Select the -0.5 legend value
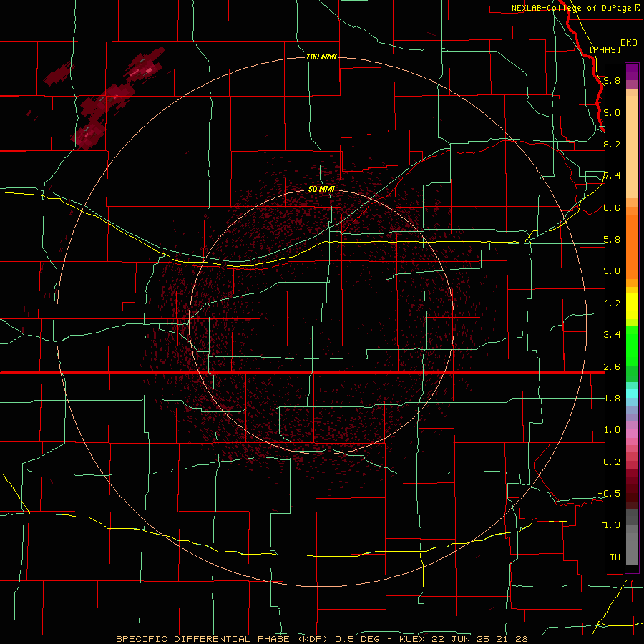This screenshot has height=644, width=644. [x=609, y=493]
